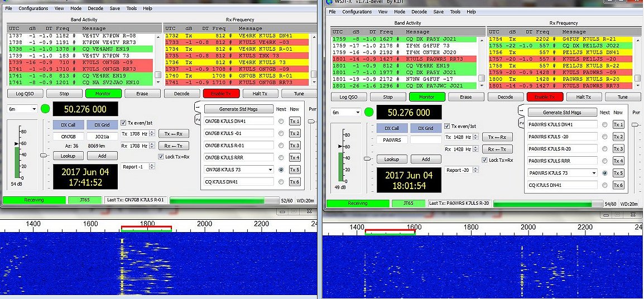Open 6m band dropdown in left window
644x299 pixels.
click(22, 109)
